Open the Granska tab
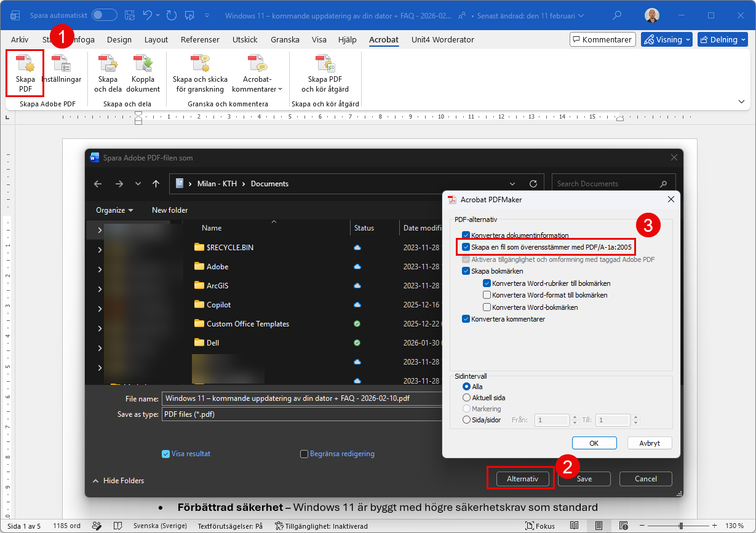This screenshot has width=756, height=533. pos(285,39)
